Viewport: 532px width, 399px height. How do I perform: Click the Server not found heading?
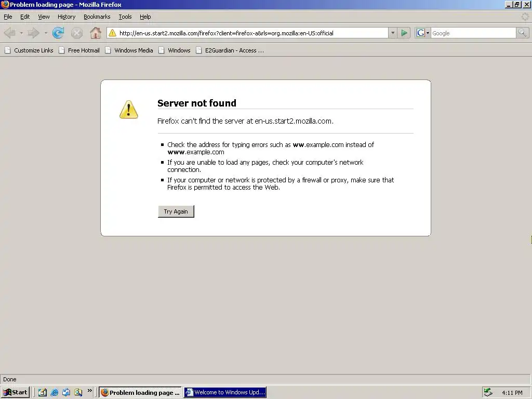pos(197,103)
